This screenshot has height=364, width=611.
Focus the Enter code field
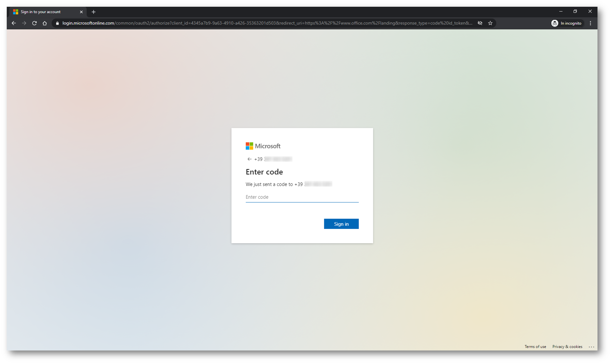coord(302,197)
